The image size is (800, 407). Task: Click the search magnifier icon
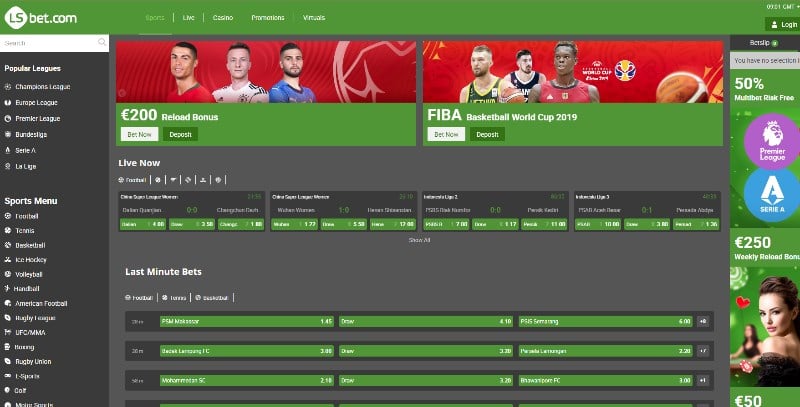(102, 42)
